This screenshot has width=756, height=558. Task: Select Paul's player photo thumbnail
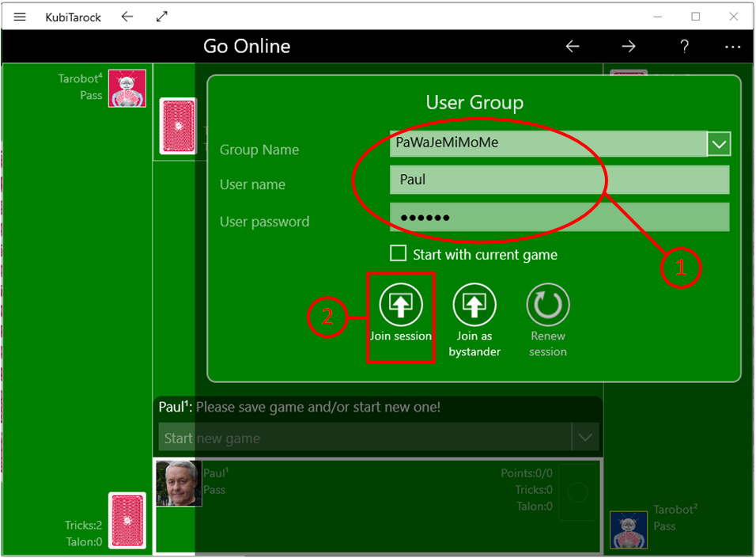[x=178, y=483]
